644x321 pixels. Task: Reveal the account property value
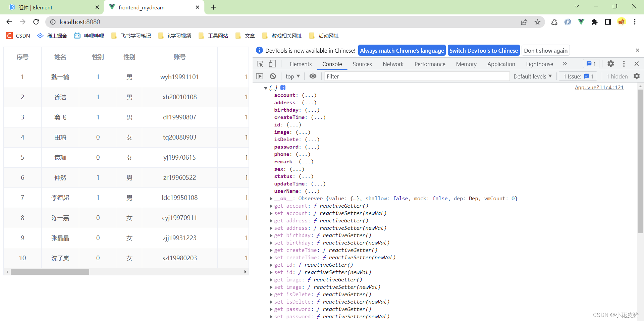309,95
